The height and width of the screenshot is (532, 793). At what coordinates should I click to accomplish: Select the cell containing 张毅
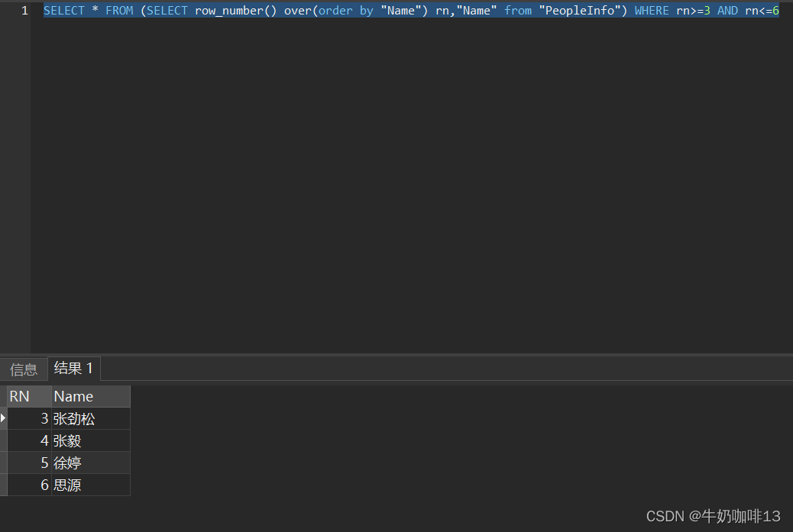(x=67, y=440)
